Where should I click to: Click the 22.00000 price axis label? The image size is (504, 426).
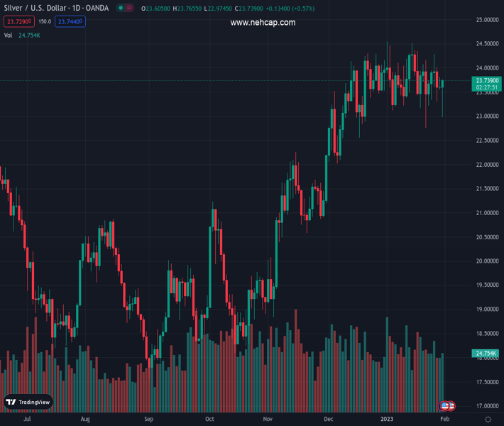click(x=486, y=165)
